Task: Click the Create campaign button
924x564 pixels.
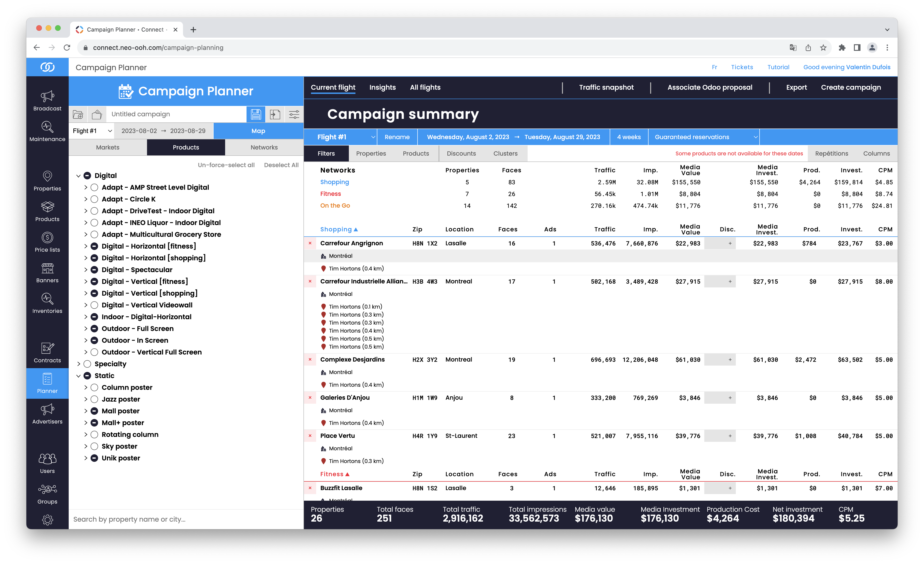Action: click(x=851, y=87)
